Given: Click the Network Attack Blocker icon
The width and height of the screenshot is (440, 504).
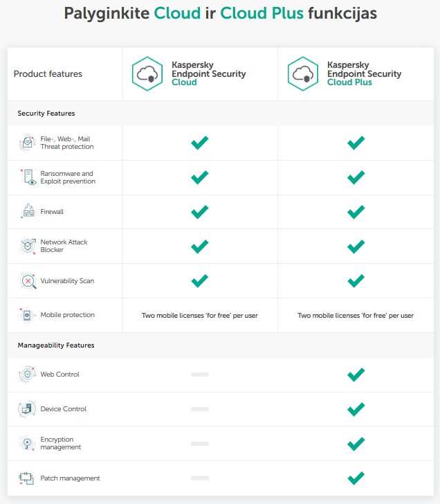Looking at the screenshot, I should [28, 246].
